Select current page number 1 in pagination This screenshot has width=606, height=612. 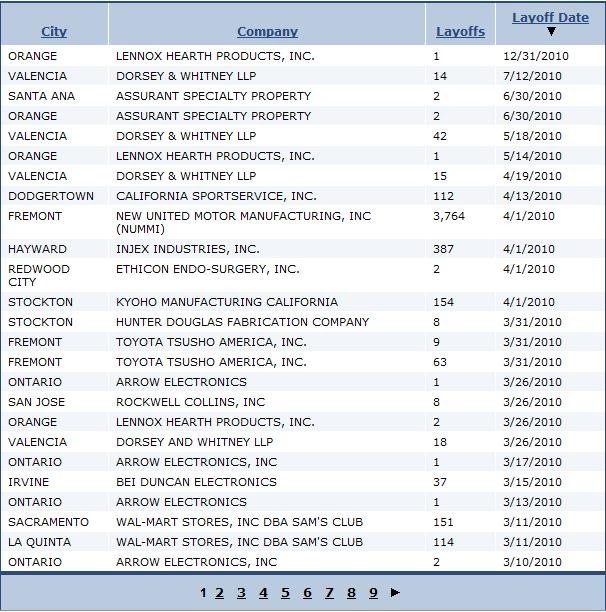203,592
